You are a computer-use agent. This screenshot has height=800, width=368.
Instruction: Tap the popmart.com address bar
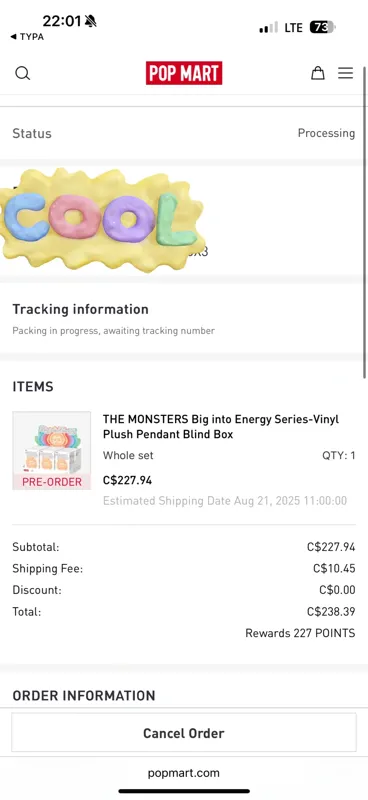pos(184,773)
